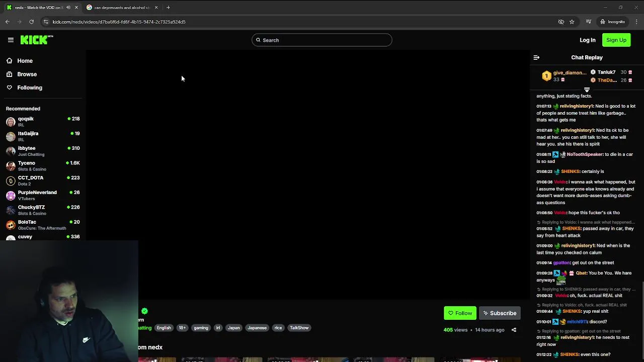Open recommended channel ChuckyBTZ
The image size is (644, 362).
pyautogui.click(x=43, y=210)
